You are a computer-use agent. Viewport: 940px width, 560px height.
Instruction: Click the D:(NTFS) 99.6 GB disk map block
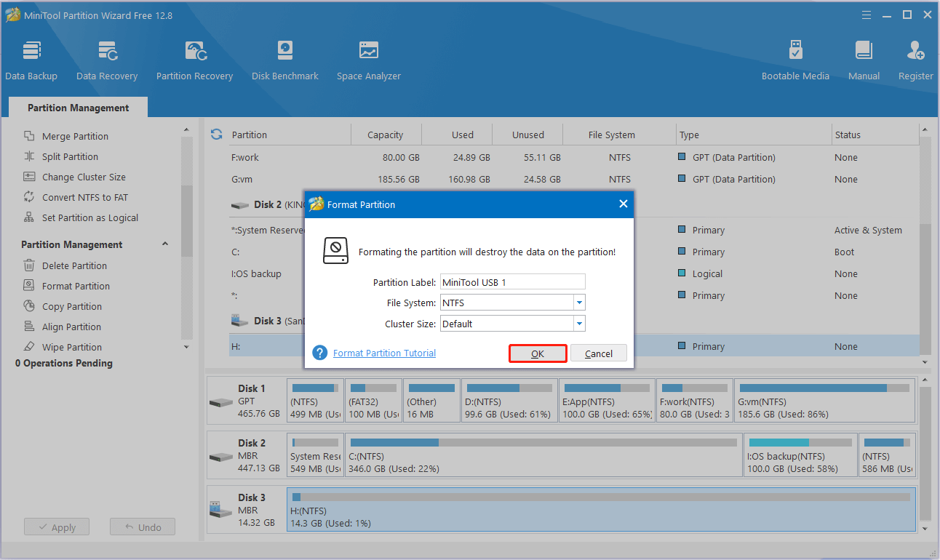pyautogui.click(x=509, y=401)
